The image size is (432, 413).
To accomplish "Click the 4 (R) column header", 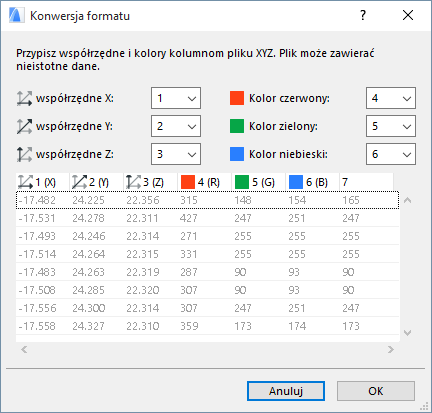I will click(205, 182).
